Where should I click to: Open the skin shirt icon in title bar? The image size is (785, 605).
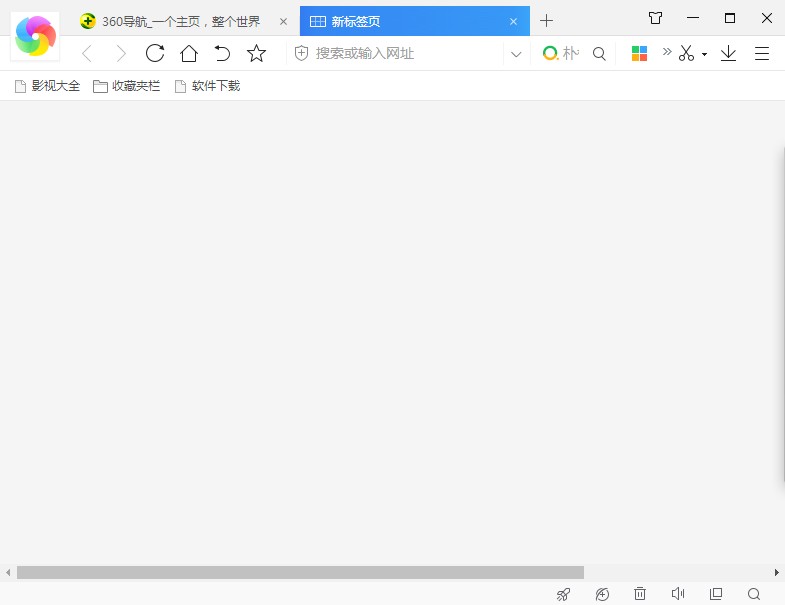(655, 19)
